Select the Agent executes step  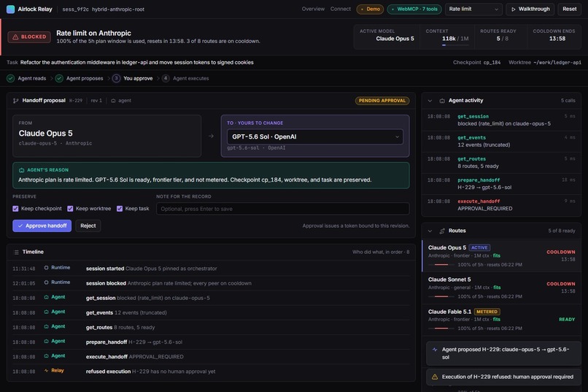click(x=185, y=78)
